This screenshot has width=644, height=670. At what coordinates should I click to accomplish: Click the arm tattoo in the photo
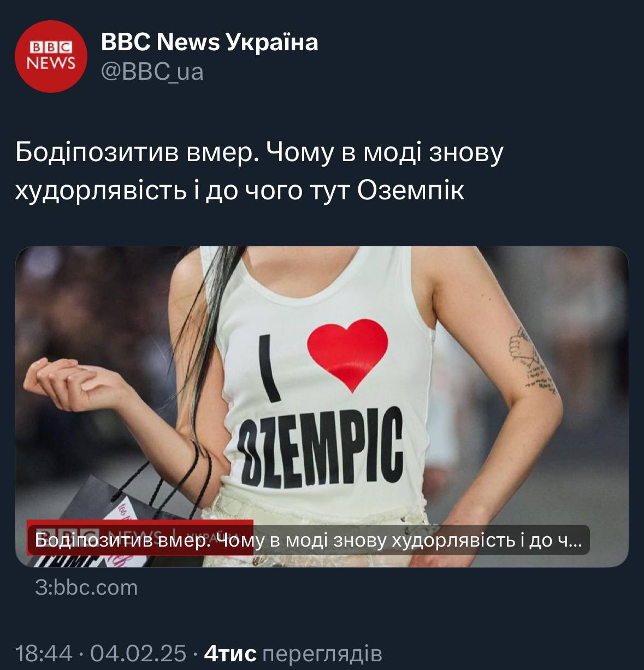click(531, 361)
